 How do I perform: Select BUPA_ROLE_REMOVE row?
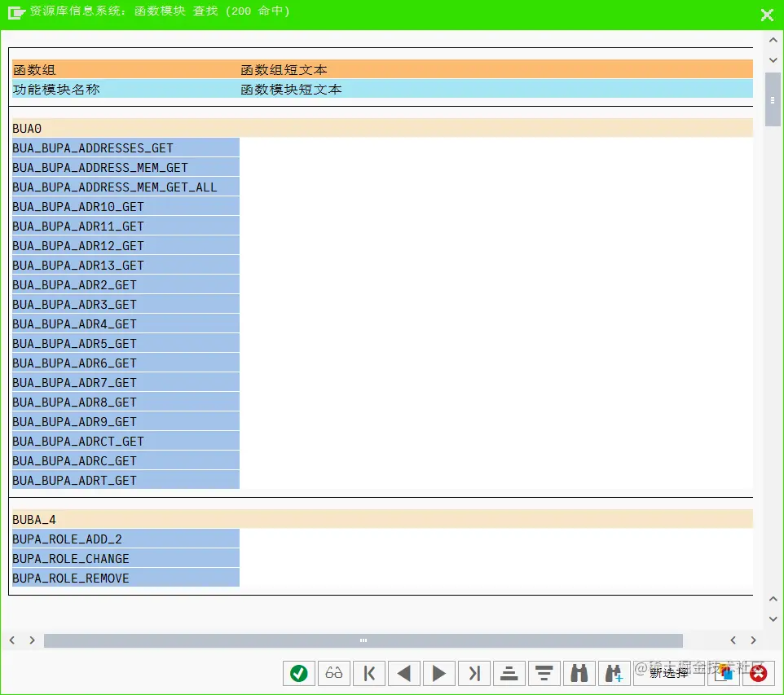coord(126,578)
